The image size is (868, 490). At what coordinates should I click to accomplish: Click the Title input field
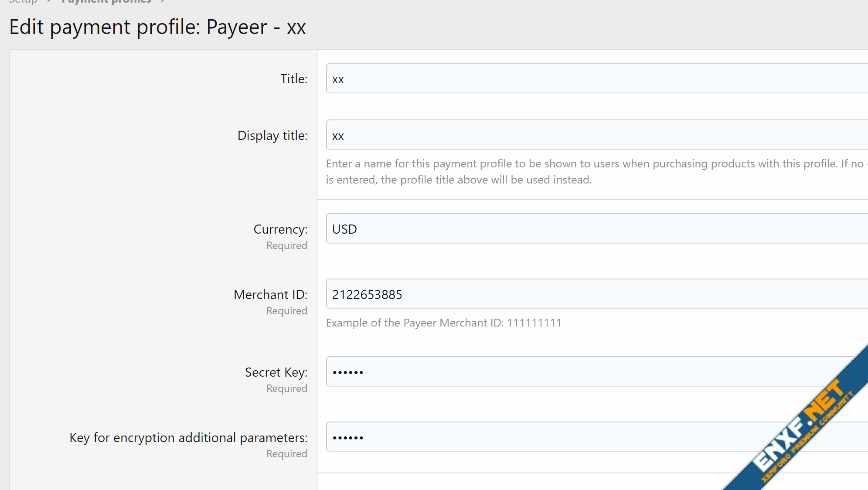tap(597, 78)
